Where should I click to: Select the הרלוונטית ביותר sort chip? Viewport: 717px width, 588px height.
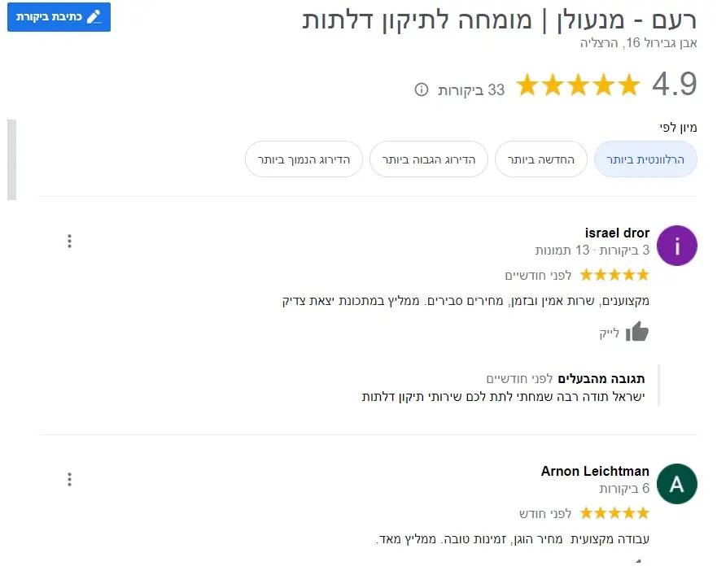coord(645,159)
